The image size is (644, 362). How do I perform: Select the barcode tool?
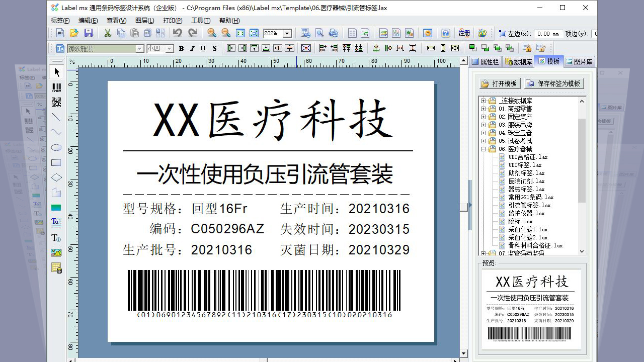[56, 86]
